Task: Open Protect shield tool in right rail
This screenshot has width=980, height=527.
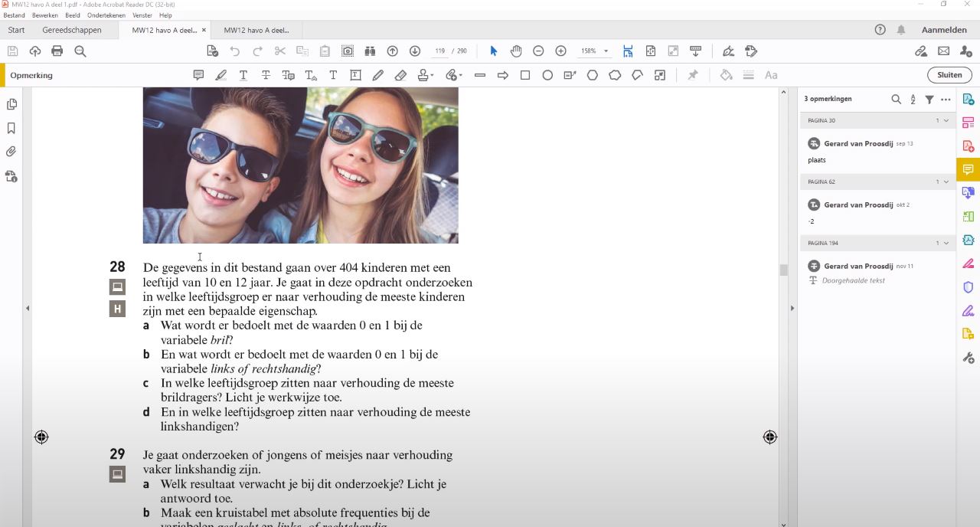Action: point(969,287)
